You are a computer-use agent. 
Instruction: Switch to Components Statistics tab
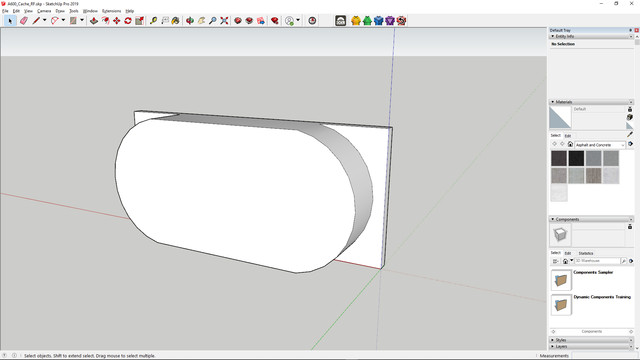[x=586, y=253]
